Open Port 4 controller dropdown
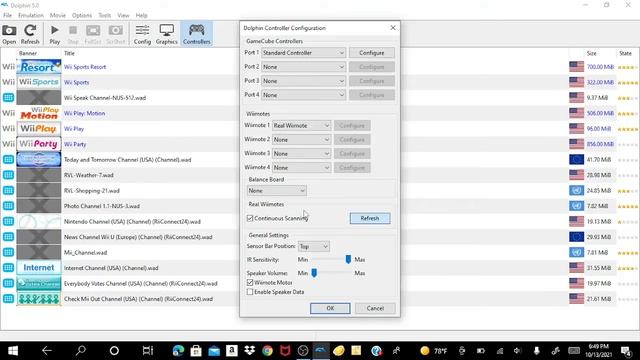Screen dimensions: 640x360 (x=303, y=95)
